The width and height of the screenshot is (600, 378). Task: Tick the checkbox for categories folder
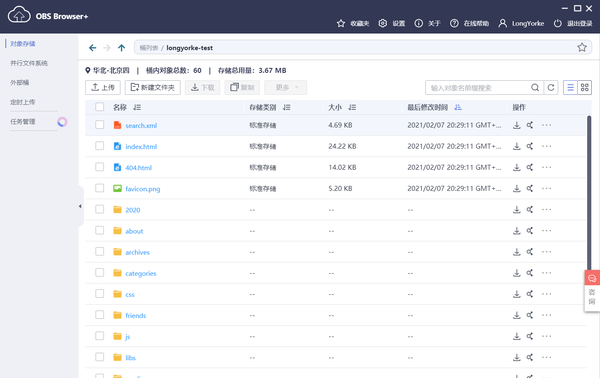pos(99,272)
